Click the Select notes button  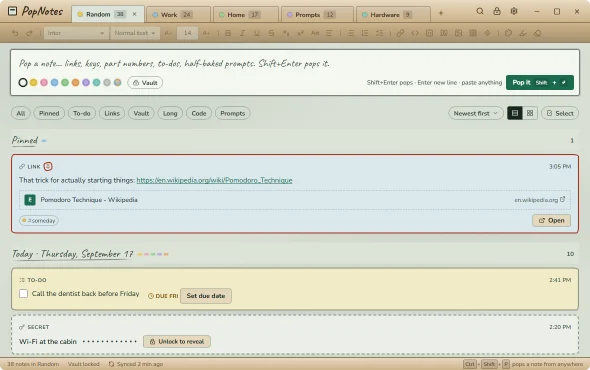(560, 113)
